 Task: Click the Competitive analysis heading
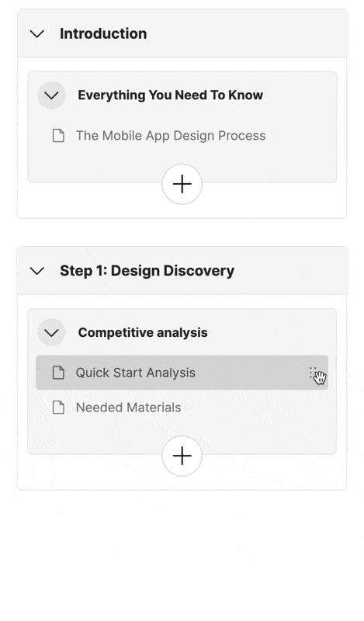[x=143, y=332]
